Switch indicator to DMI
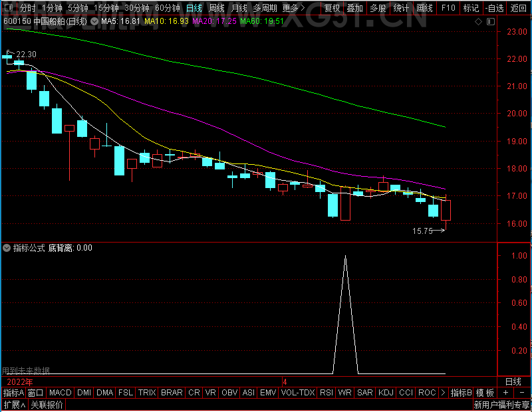 click(84, 393)
